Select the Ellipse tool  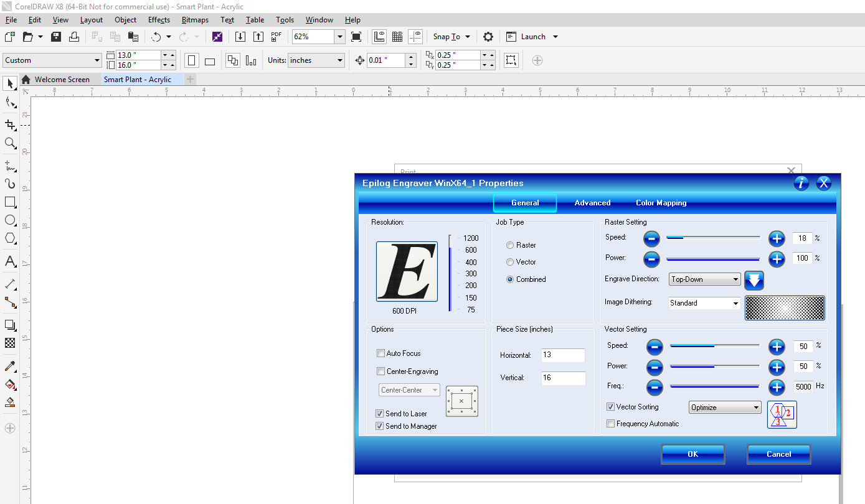pos(10,220)
